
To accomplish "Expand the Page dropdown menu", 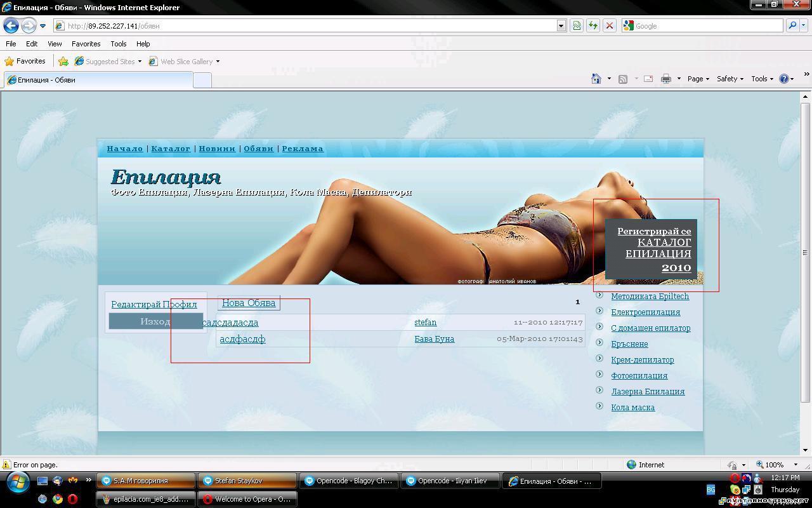I will pyautogui.click(x=697, y=78).
